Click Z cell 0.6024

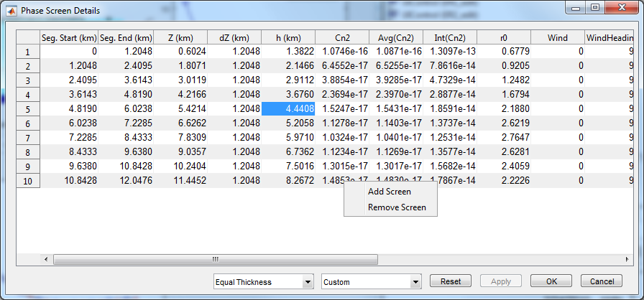(180, 51)
